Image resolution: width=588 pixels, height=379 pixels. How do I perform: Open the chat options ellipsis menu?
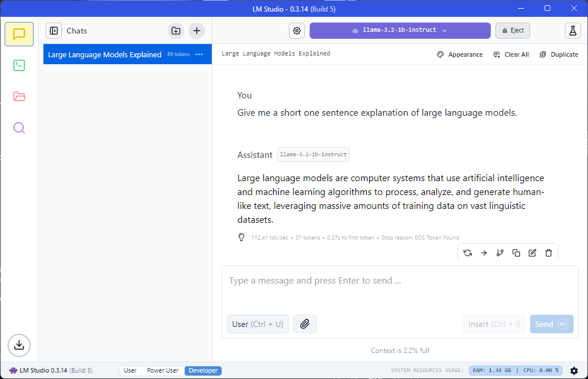tap(199, 54)
